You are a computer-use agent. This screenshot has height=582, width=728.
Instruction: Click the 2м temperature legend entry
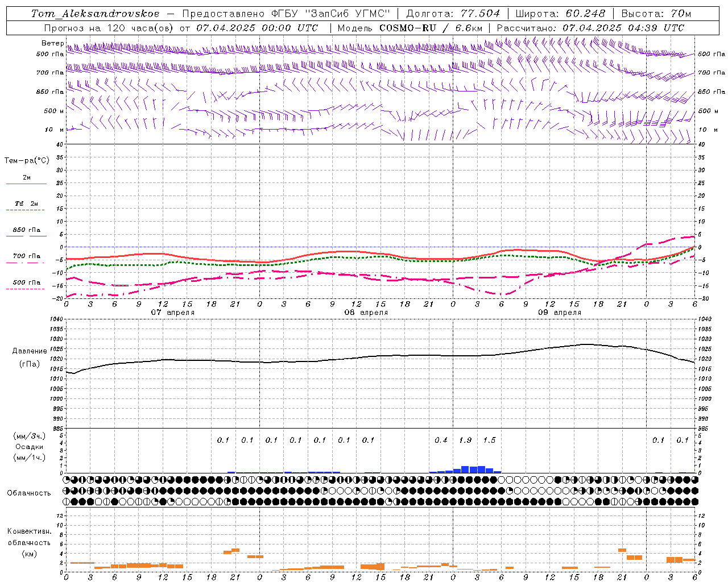(x=27, y=178)
